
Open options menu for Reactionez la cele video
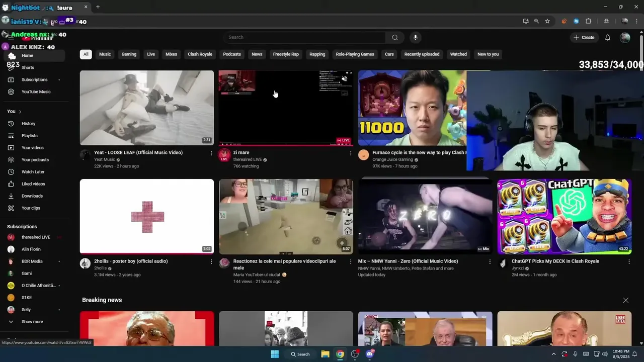coord(351,261)
